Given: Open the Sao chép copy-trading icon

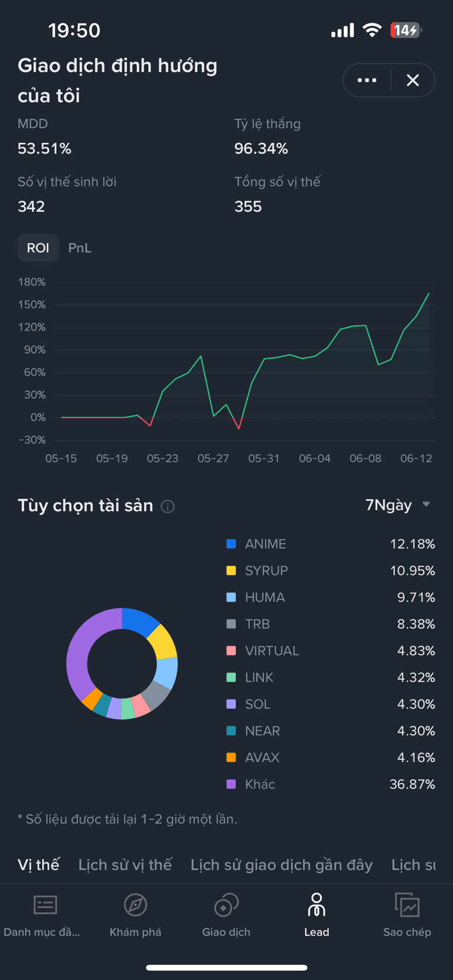Looking at the screenshot, I should pyautogui.click(x=407, y=905).
